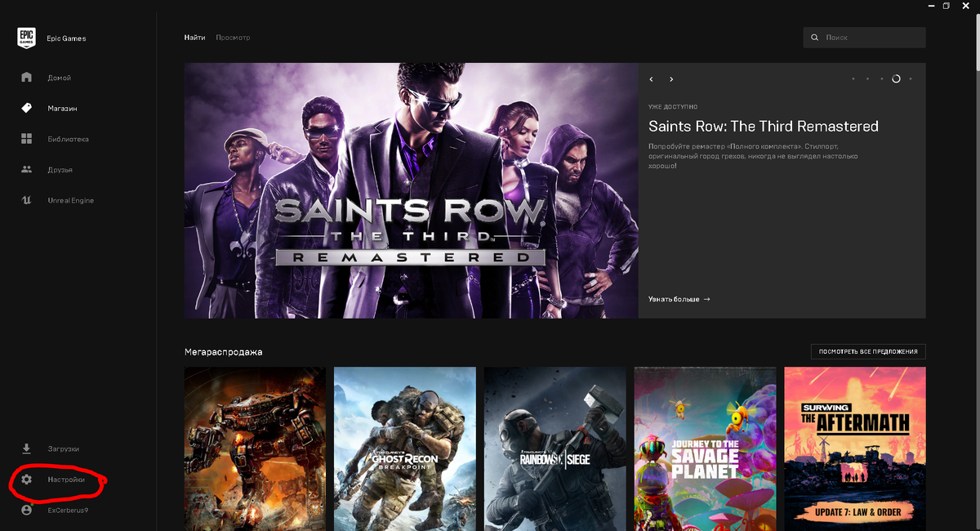Select the second carousel dot indicator

point(867,79)
